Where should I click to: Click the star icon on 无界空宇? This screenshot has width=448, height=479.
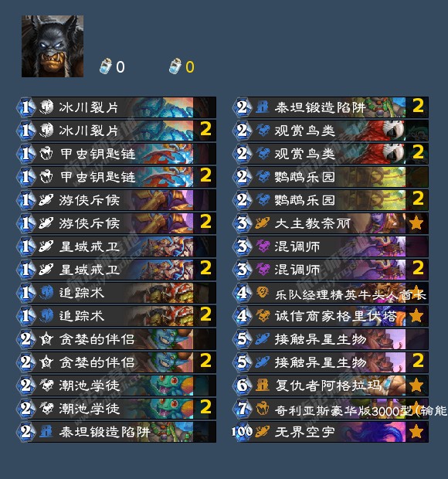coord(416,432)
